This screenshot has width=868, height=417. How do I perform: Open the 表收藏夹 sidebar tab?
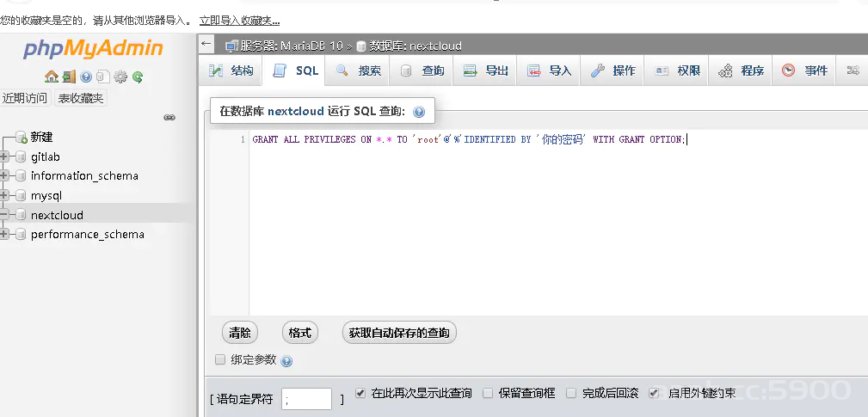[x=81, y=98]
